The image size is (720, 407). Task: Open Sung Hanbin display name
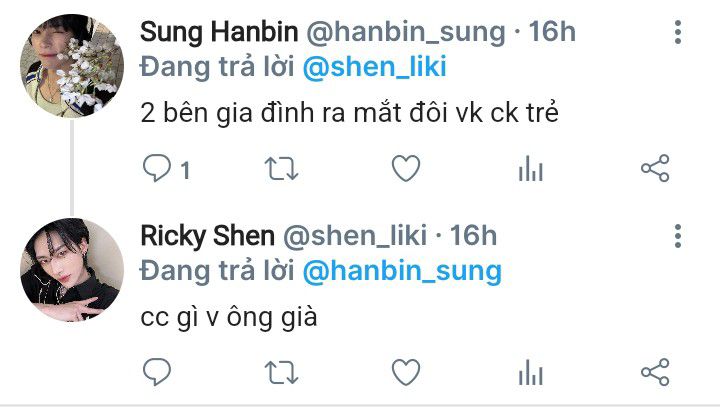[219, 32]
